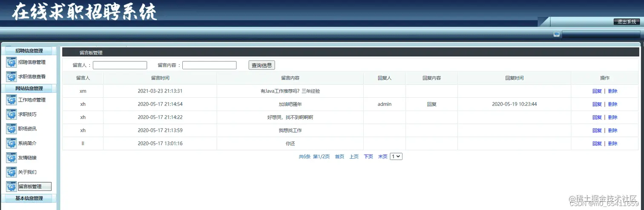The width and height of the screenshot is (644, 210).
Task: Click the gear icon beside 关于我们
Action: (11, 172)
